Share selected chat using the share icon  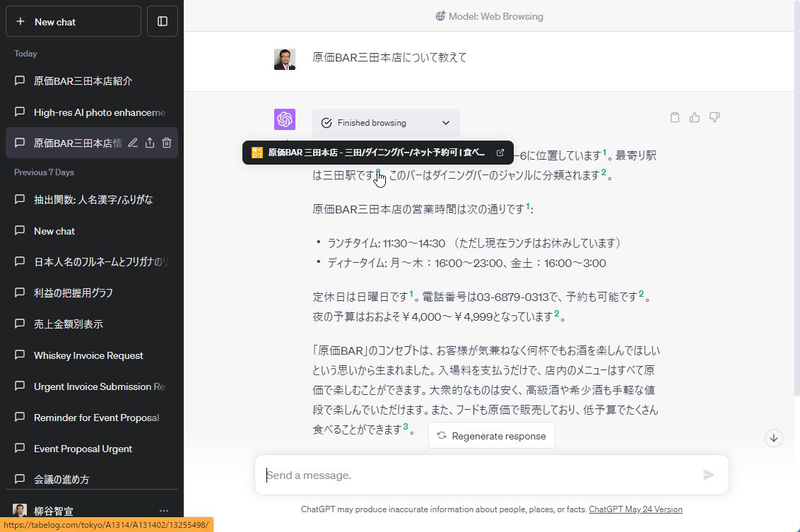click(x=149, y=143)
